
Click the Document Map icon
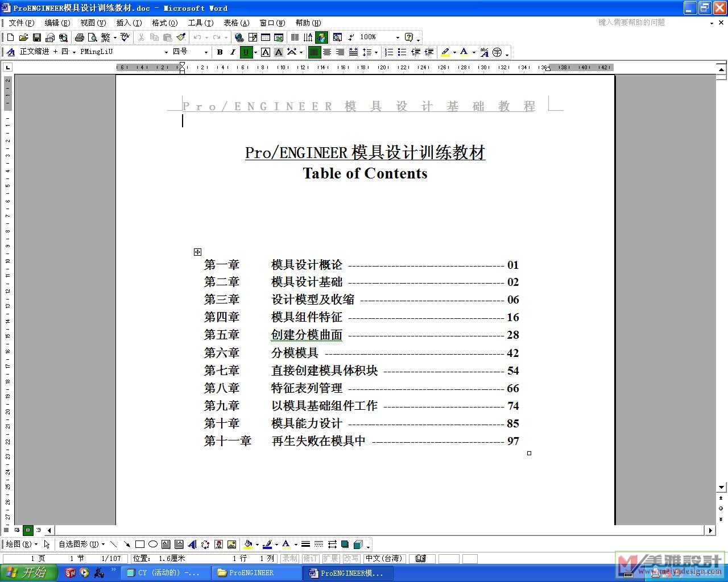[x=337, y=38]
